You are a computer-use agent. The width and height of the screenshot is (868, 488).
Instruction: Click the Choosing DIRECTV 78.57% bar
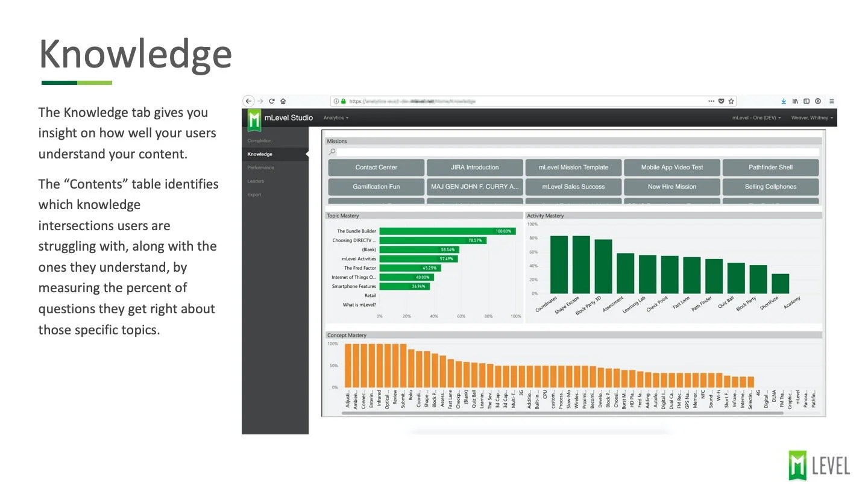click(x=433, y=240)
